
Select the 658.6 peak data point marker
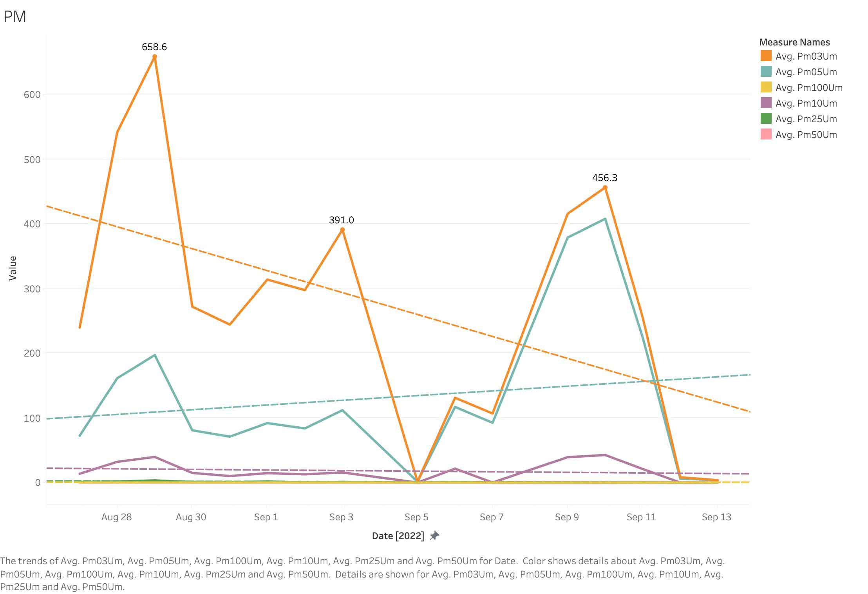coord(155,57)
